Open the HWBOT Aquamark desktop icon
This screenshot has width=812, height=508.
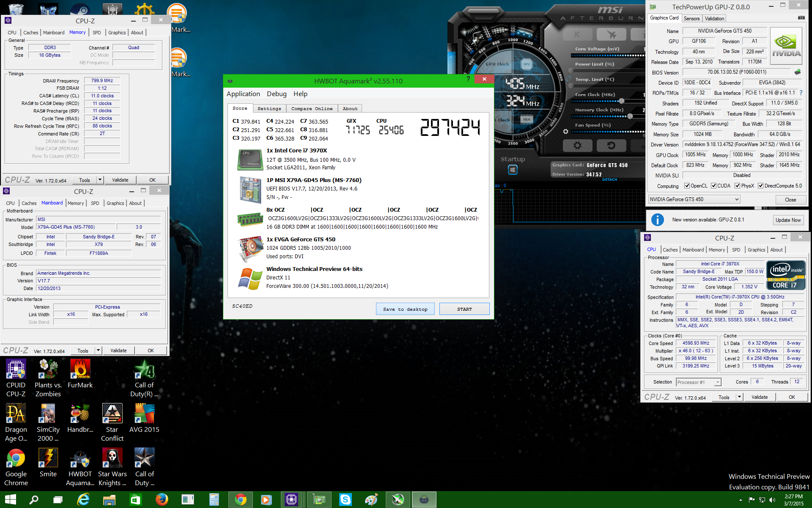click(x=80, y=467)
